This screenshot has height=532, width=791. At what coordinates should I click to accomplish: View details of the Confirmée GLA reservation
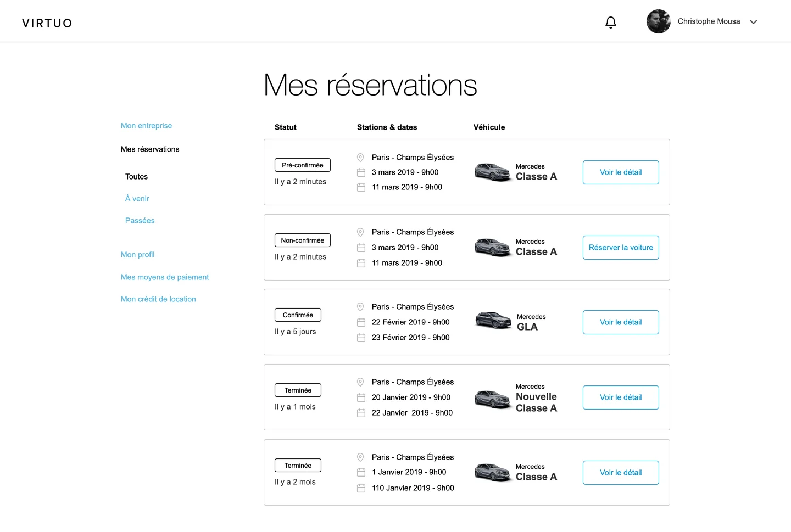621,322
